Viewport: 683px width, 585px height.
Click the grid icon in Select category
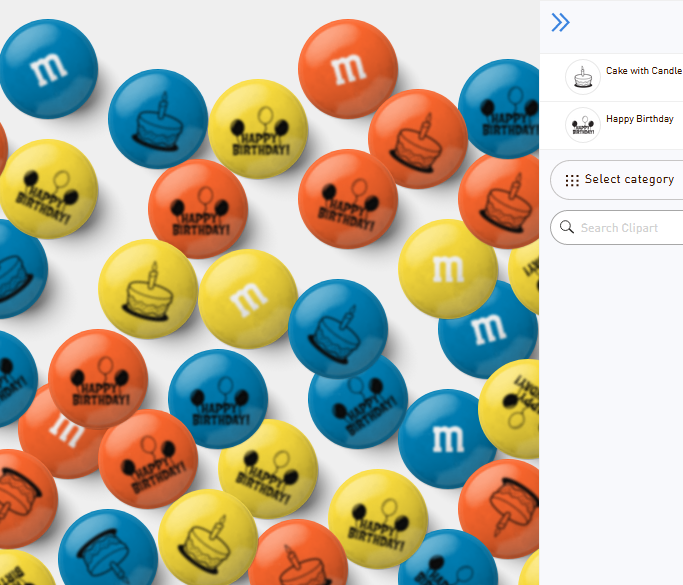click(x=572, y=180)
